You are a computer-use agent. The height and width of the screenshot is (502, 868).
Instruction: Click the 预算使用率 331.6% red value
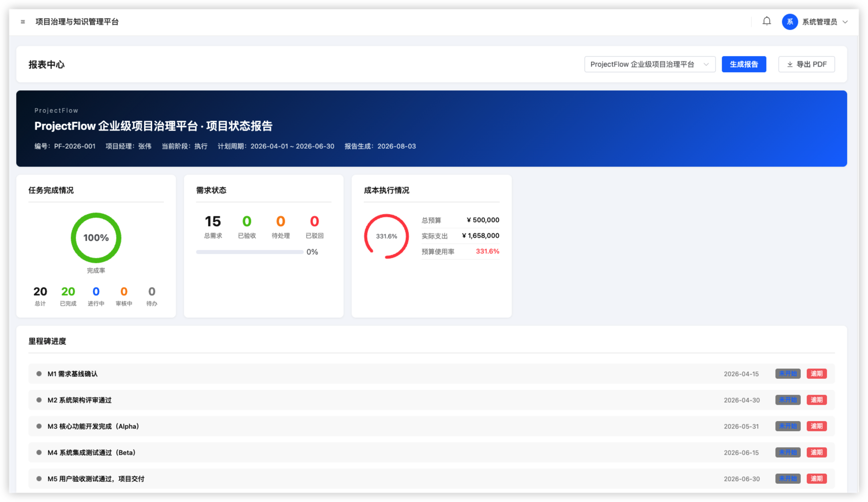pos(488,252)
